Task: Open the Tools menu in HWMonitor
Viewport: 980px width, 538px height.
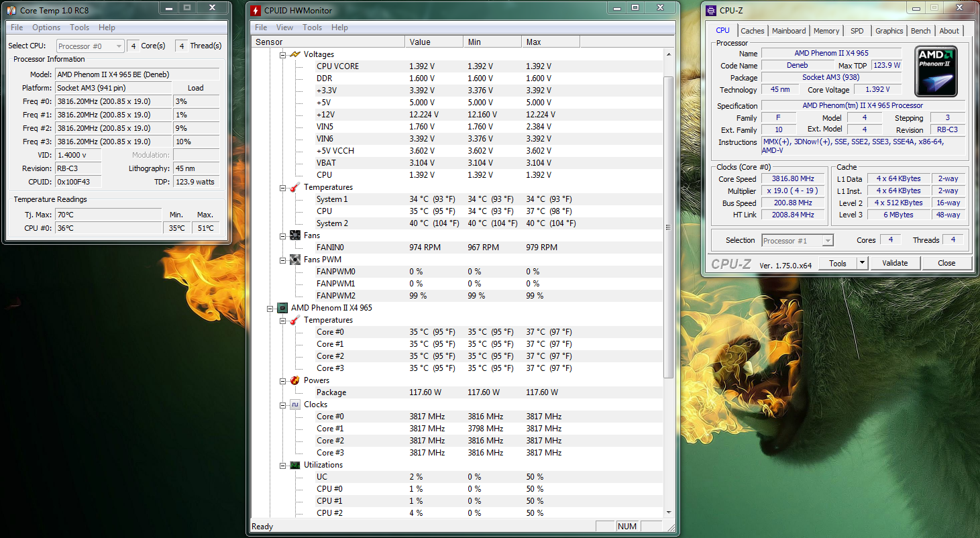Action: pos(313,28)
